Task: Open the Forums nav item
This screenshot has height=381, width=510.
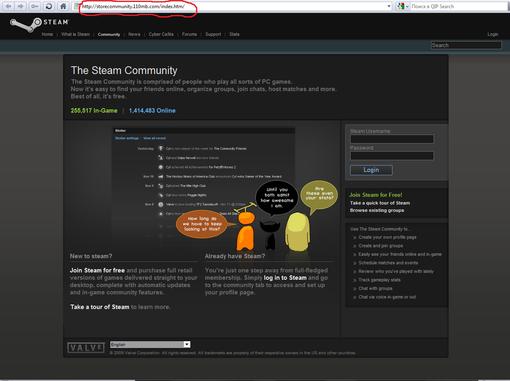Action: (189, 34)
